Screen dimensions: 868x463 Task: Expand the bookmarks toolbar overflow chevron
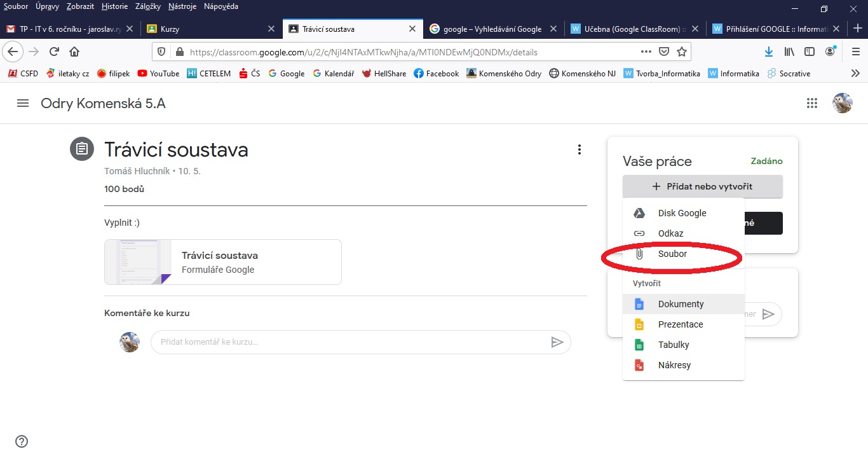[x=855, y=74]
